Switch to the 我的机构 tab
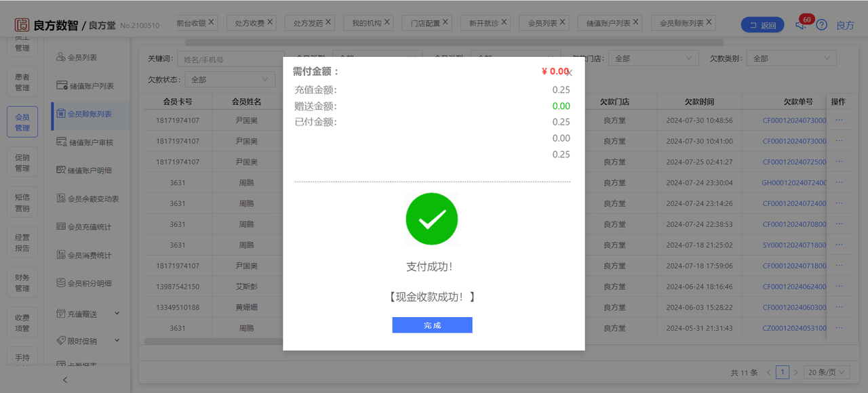868x393 pixels. tap(366, 23)
